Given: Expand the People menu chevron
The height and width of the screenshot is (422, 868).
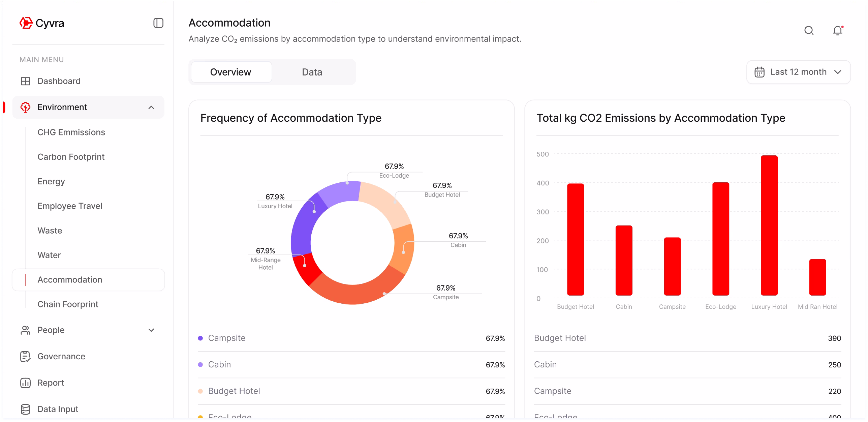Looking at the screenshot, I should tap(151, 330).
